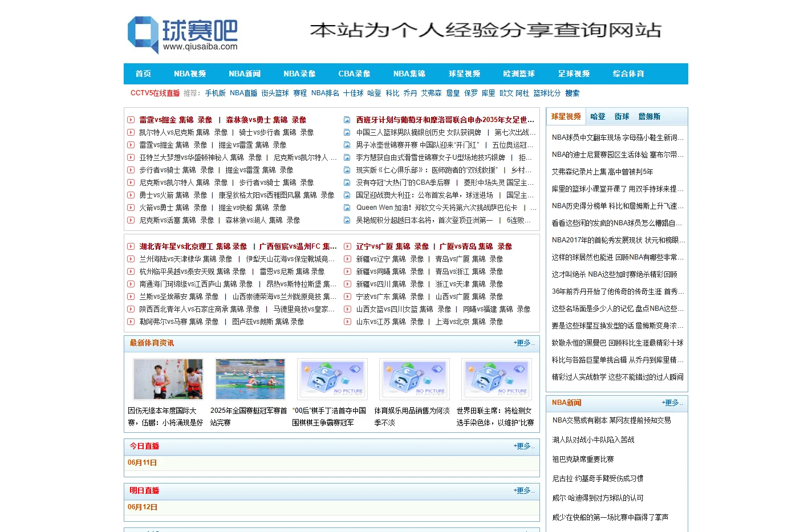Open 湖人队对战小牛队陷入苦战 news
This screenshot has width=812, height=532.
(593, 440)
